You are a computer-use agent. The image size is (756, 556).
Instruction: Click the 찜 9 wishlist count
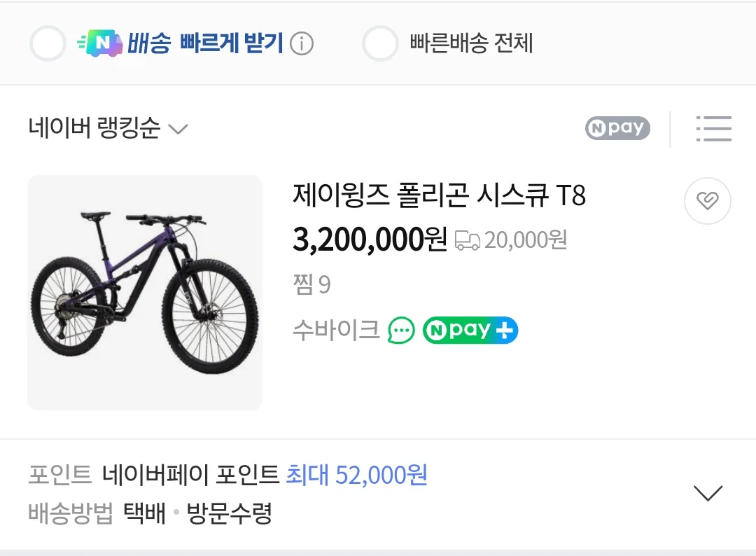(x=311, y=284)
